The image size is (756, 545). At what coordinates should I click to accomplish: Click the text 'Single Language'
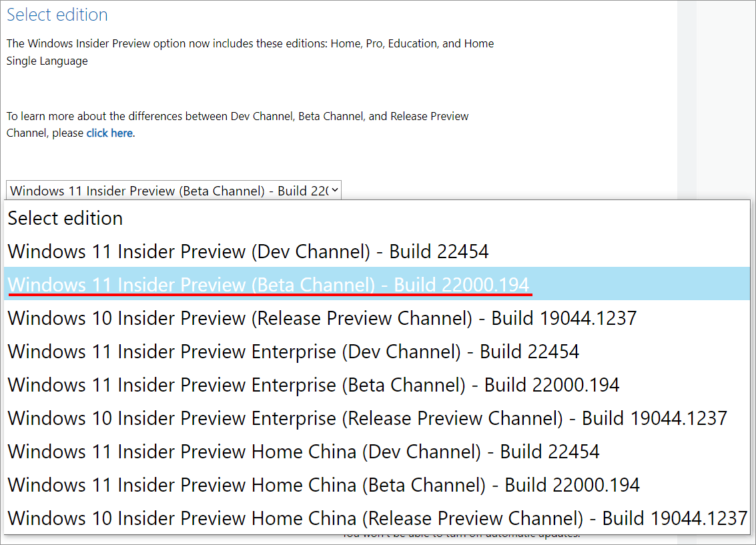tap(47, 61)
